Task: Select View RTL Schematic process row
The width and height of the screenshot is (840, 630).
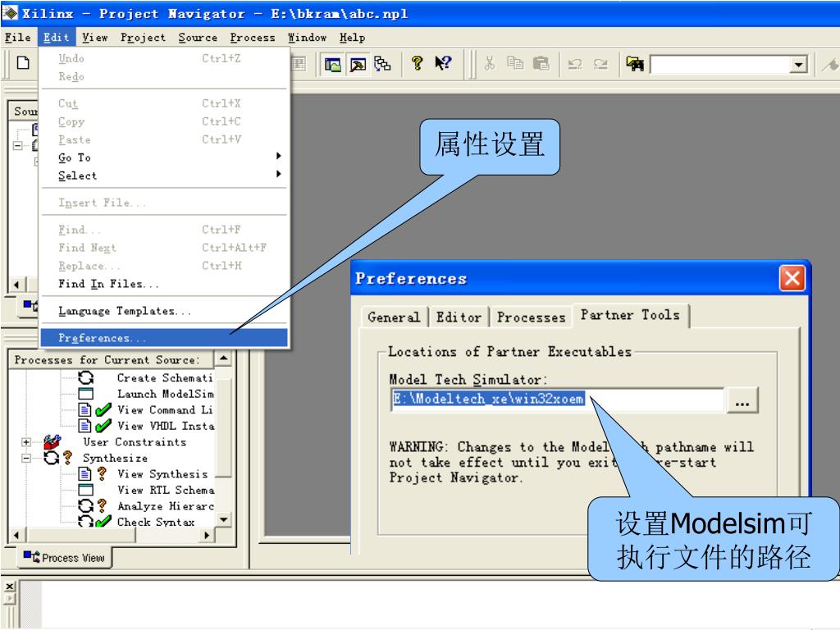Action: coord(166,490)
